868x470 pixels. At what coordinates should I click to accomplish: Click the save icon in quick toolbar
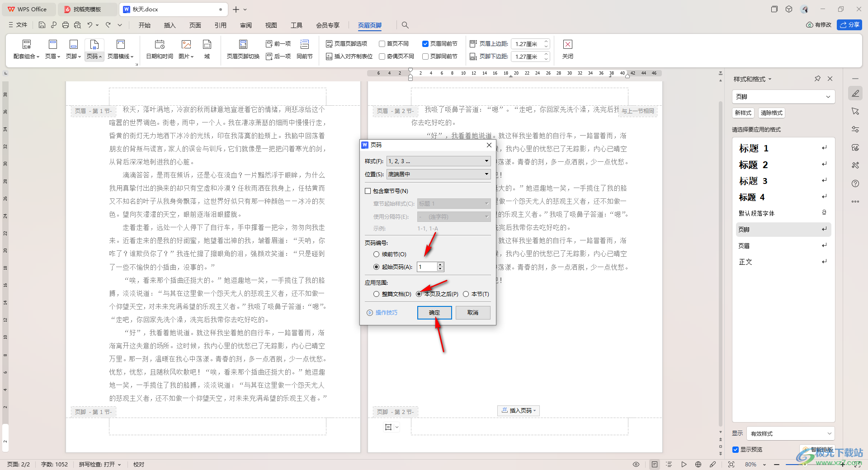tap(42, 25)
